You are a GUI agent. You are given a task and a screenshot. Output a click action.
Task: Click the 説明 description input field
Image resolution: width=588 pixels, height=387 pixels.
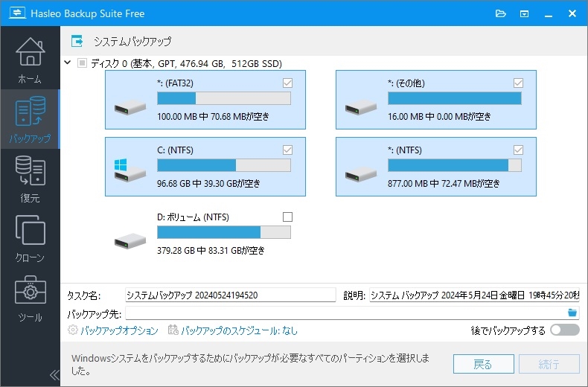coord(474,295)
